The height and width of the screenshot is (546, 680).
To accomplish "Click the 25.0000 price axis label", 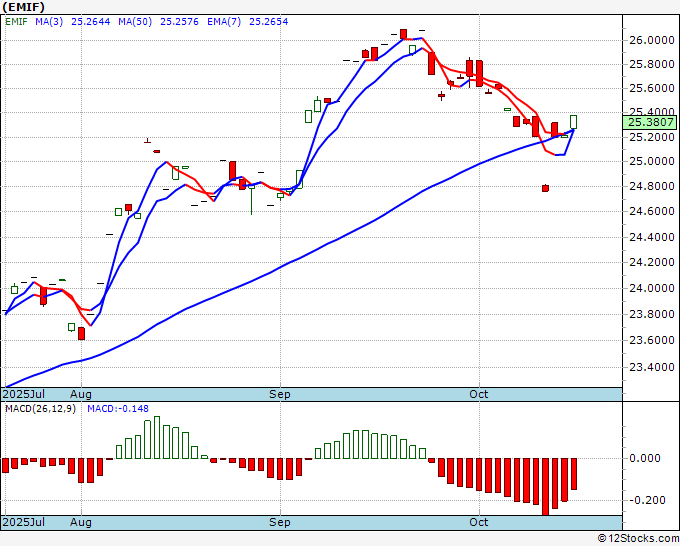I will point(652,161).
